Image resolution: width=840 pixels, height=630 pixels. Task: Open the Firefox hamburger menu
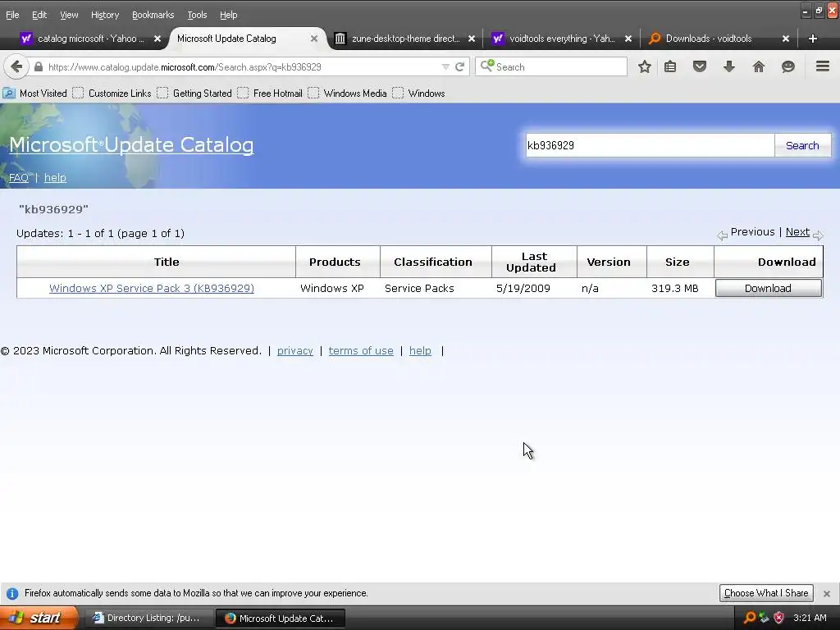[x=823, y=66]
